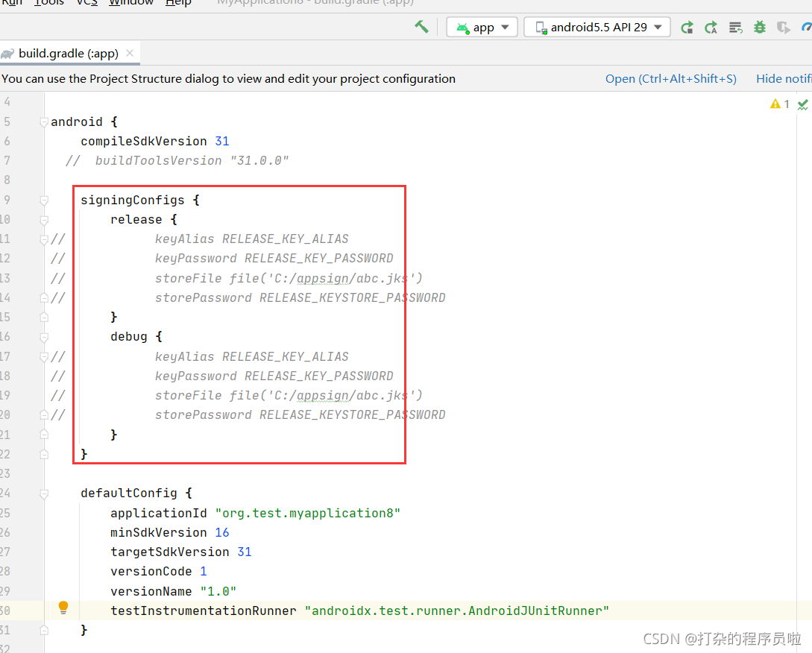
Task: Click keyPassword RELEASE_KEY_PASSWORD in debug block
Action: pos(274,376)
